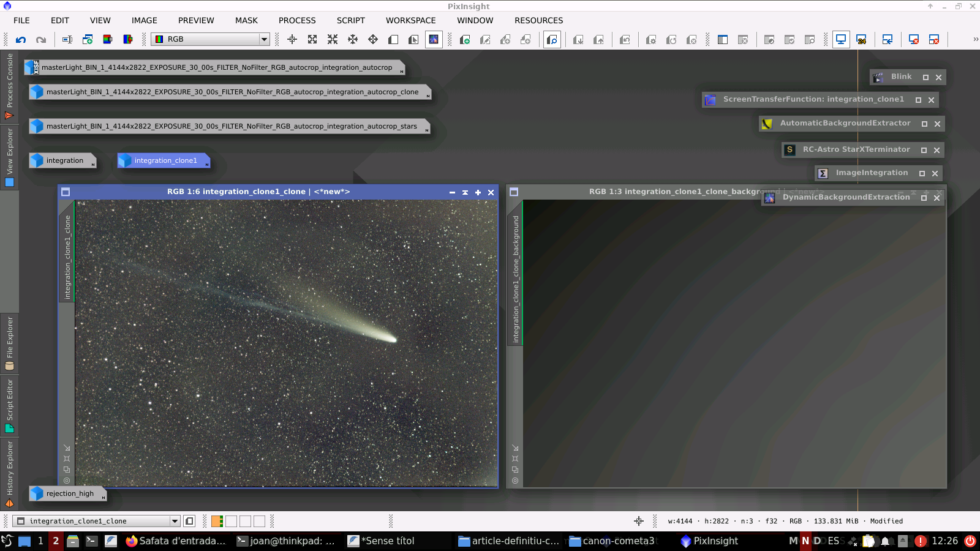This screenshot has width=980, height=551.
Task: Open the PROCESS menu
Action: pos(297,20)
